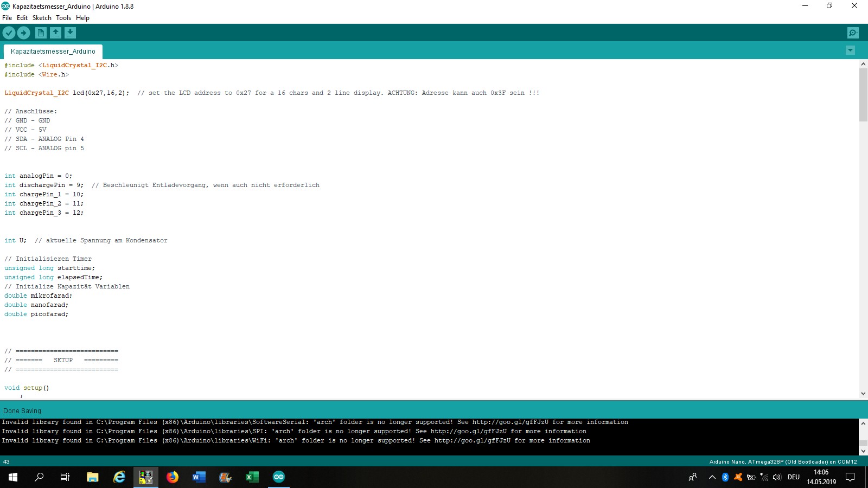
Task: Save the sketch with the down-arrow toolbar icon
Action: coord(70,33)
